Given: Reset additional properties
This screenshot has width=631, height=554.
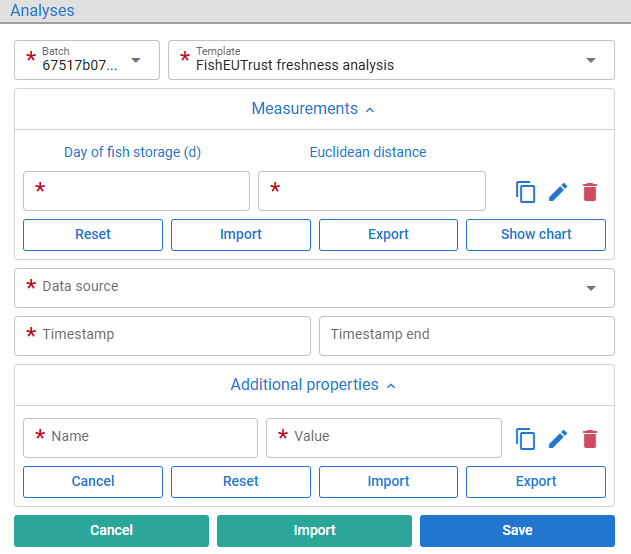Looking at the screenshot, I should 241,482.
